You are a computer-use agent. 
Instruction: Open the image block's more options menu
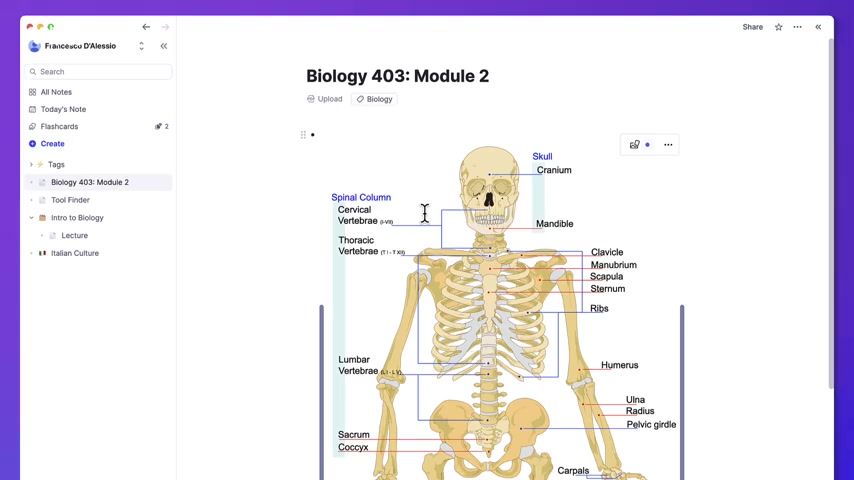pyautogui.click(x=668, y=145)
